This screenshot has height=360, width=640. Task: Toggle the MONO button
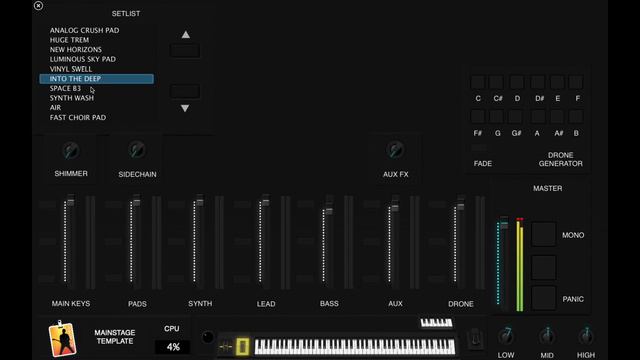coord(544,234)
